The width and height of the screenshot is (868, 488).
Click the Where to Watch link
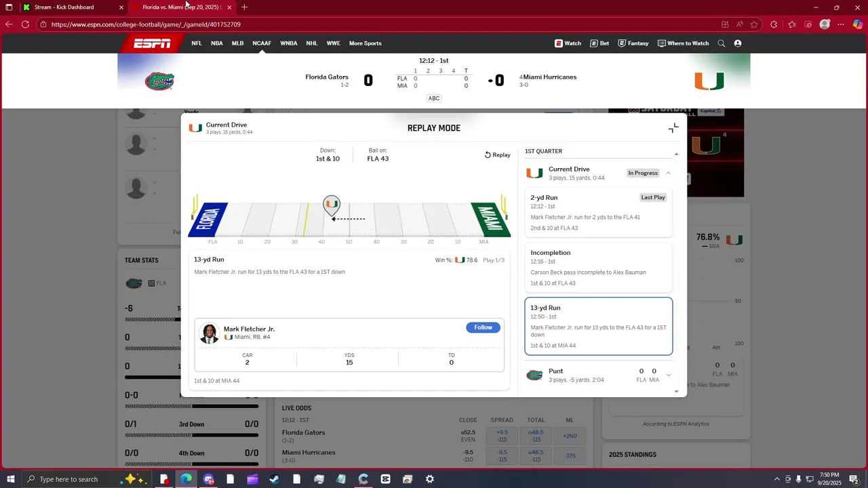[683, 43]
